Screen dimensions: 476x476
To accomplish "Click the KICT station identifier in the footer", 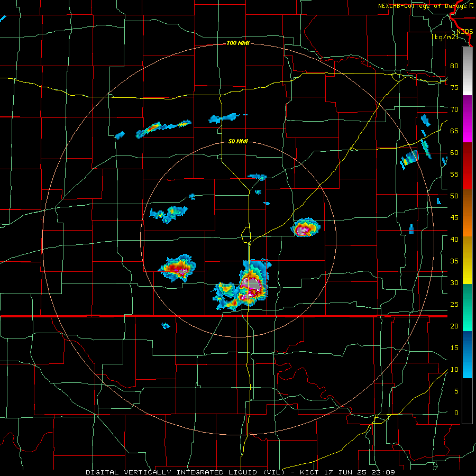I will [309, 472].
